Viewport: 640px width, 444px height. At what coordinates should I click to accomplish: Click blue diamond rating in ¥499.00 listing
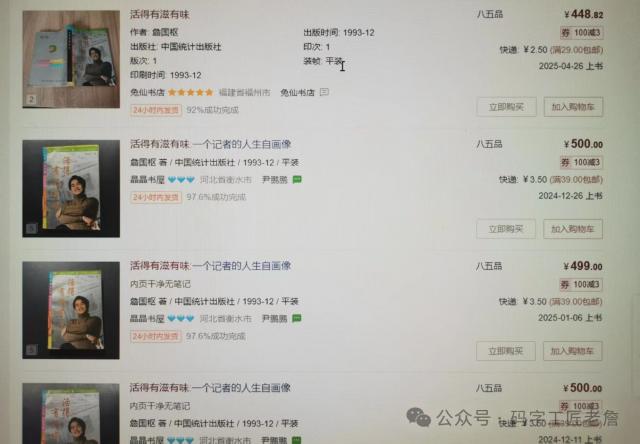[x=181, y=318]
